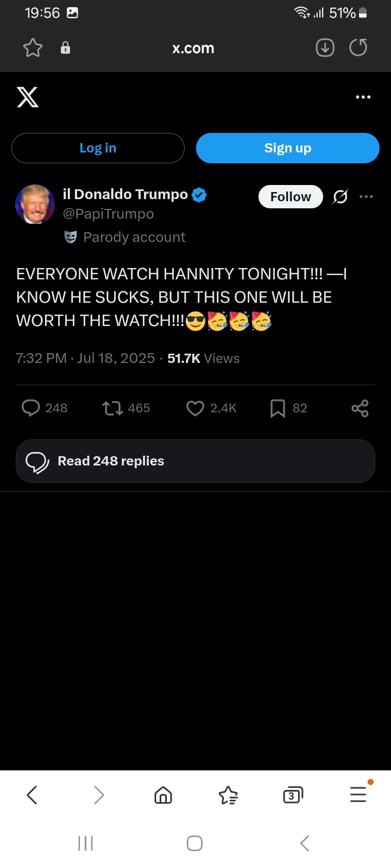Open the reply comment icon
This screenshot has width=391, height=868.
[x=31, y=408]
